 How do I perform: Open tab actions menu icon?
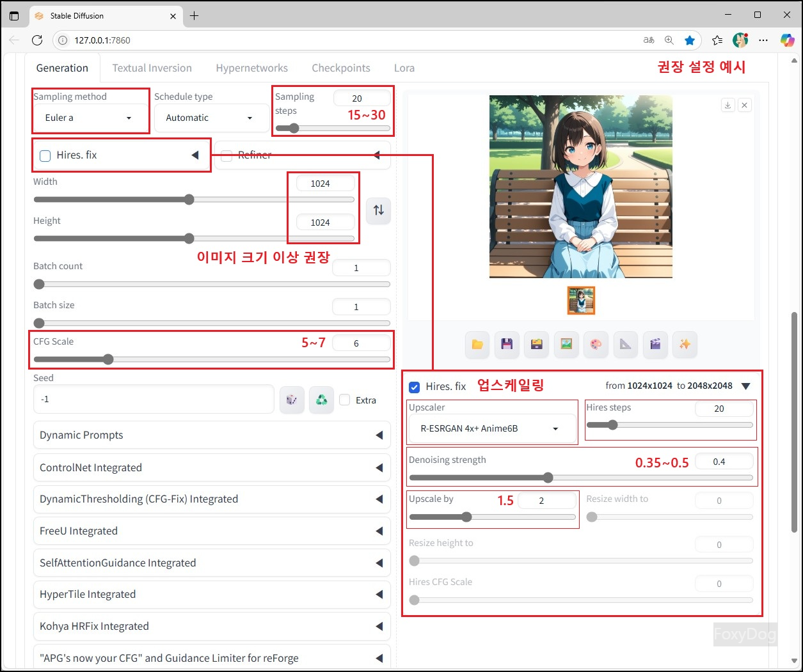14,16
